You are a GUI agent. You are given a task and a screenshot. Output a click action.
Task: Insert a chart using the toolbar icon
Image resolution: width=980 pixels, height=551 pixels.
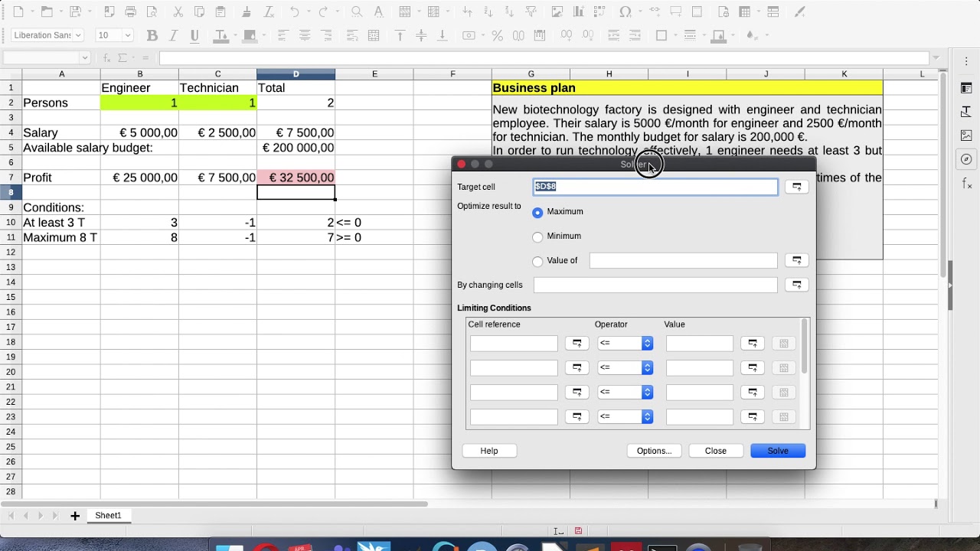pyautogui.click(x=579, y=12)
